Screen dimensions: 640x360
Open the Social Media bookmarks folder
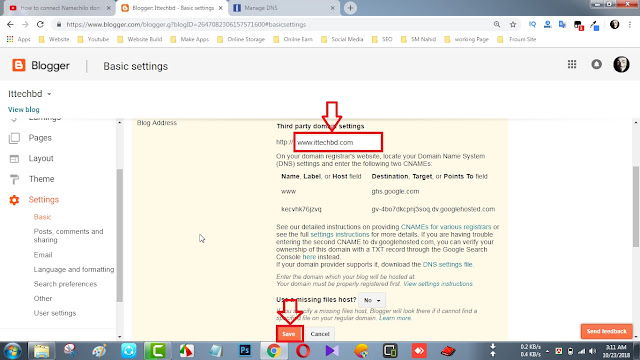342,39
